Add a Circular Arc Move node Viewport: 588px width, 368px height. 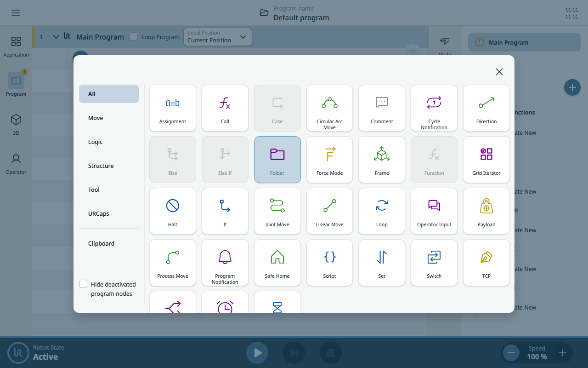pos(329,108)
